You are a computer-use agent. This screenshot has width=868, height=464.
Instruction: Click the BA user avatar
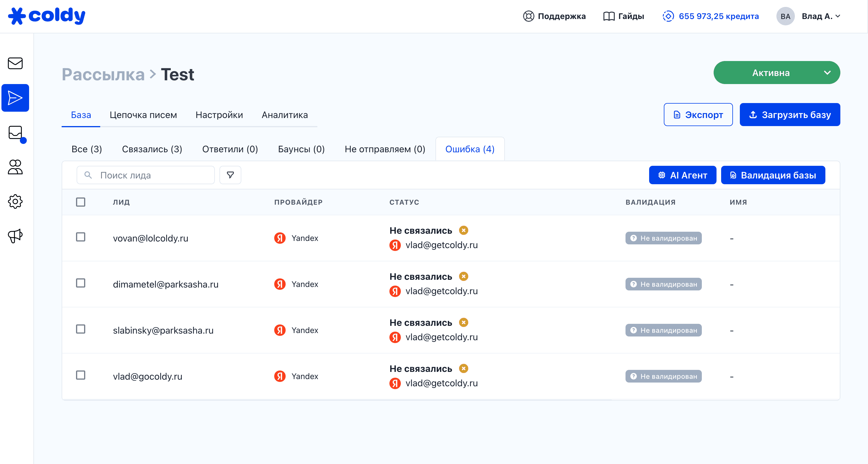[x=785, y=16]
